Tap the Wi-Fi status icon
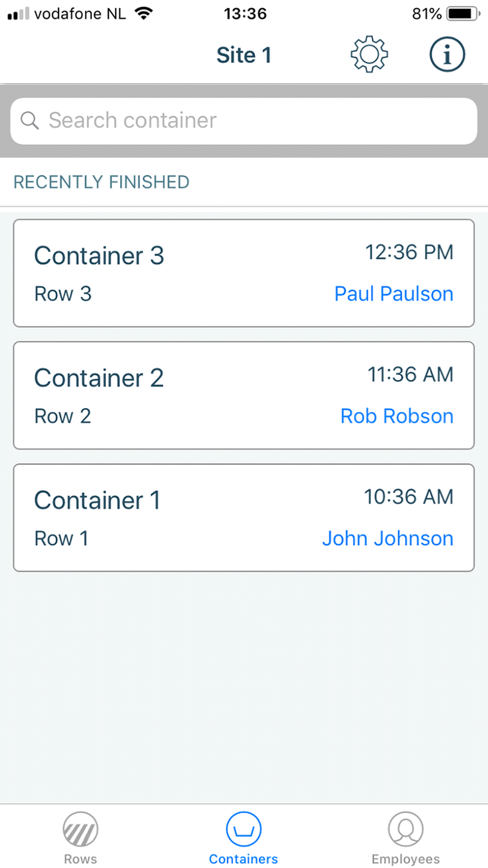Screen dimensions: 488x868 [x=143, y=13]
